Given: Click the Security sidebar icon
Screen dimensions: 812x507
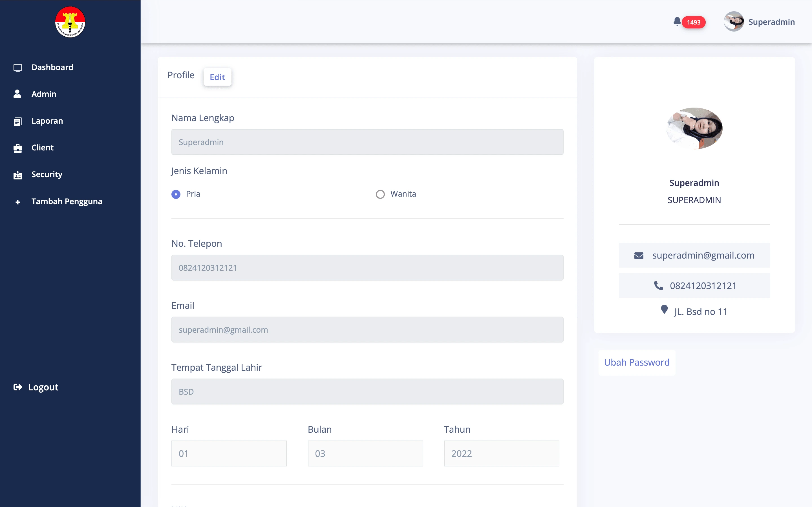Looking at the screenshot, I should click(x=17, y=174).
